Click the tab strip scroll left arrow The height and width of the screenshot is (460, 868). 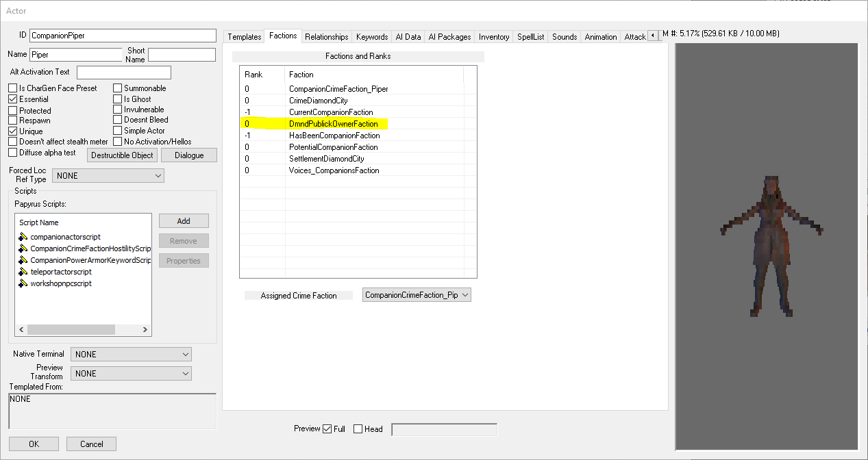[x=653, y=36]
